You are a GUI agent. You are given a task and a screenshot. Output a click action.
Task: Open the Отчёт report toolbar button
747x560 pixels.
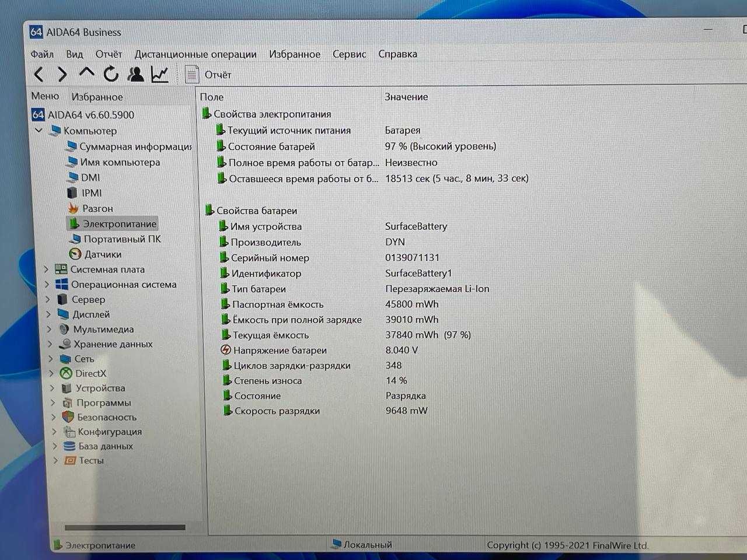coord(208,75)
